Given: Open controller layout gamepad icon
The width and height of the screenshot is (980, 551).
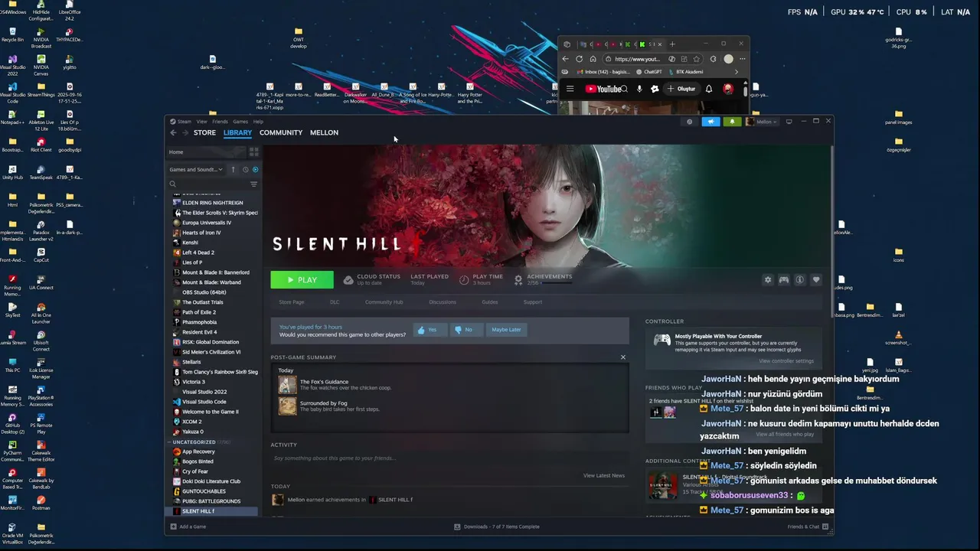Looking at the screenshot, I should pyautogui.click(x=784, y=280).
